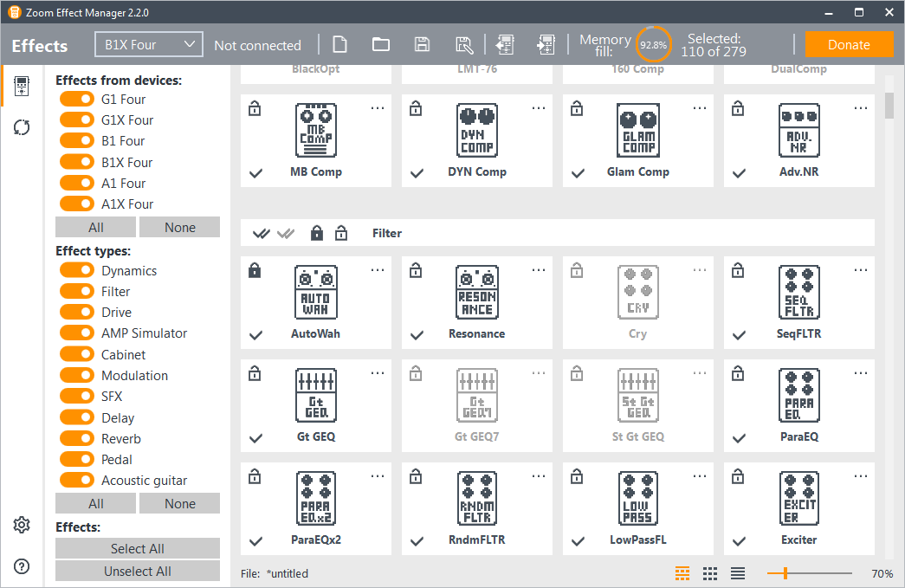Write effects to the connected device
Screen dimensions: 905x588
click(546, 44)
